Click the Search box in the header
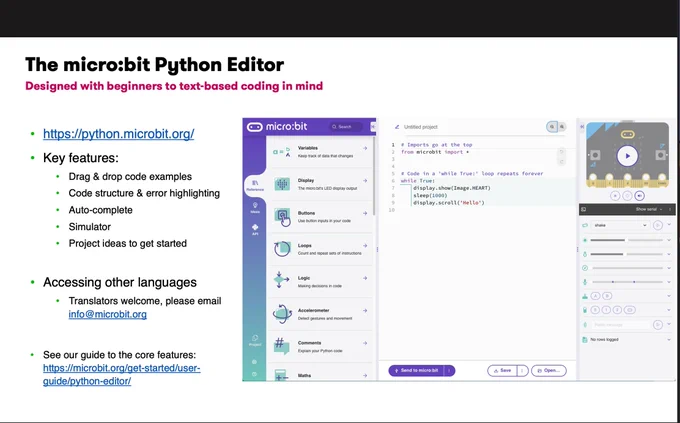This screenshot has width=680, height=423. coord(346,127)
